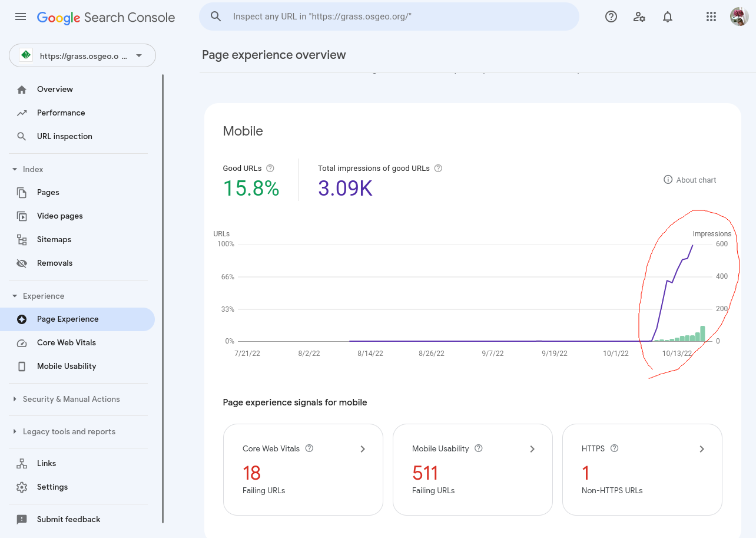Open URL inspection in sidebar
The height and width of the screenshot is (538, 756).
(x=65, y=136)
